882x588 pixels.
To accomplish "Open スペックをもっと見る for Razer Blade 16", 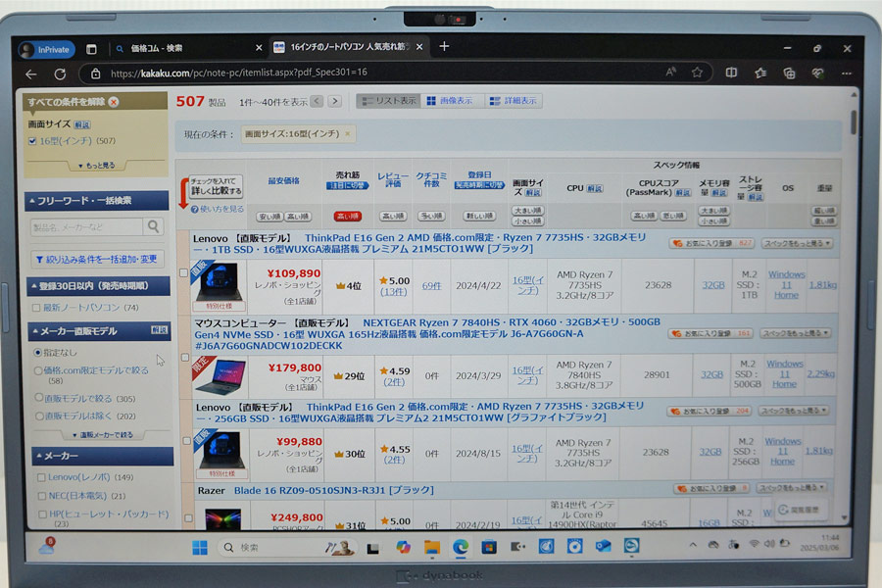I will click(791, 488).
